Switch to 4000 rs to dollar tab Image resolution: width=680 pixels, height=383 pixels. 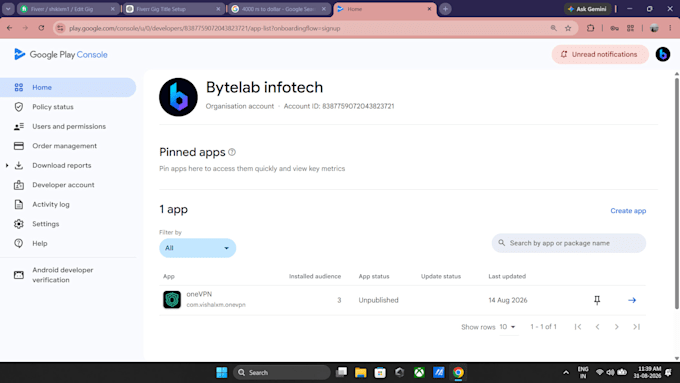[x=278, y=9]
